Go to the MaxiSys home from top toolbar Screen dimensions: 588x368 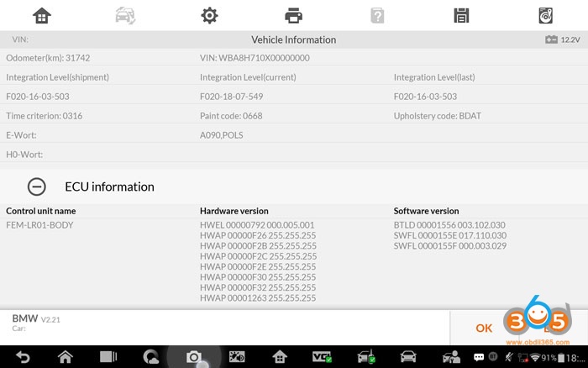coord(42,16)
